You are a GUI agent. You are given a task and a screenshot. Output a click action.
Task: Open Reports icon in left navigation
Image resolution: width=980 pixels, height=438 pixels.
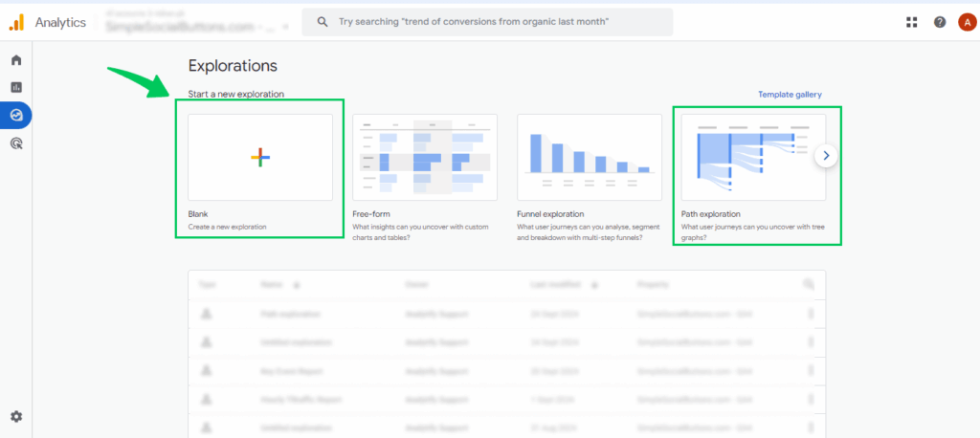pos(16,87)
